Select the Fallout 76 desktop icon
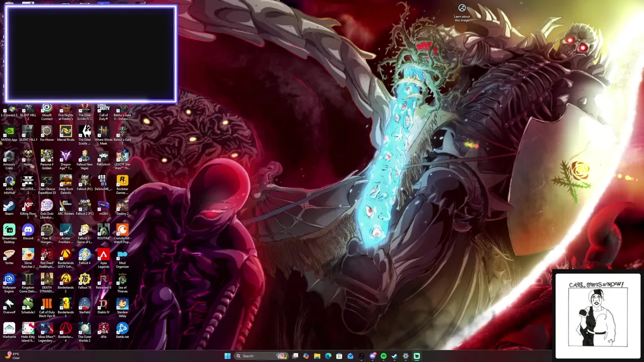 click(x=85, y=282)
